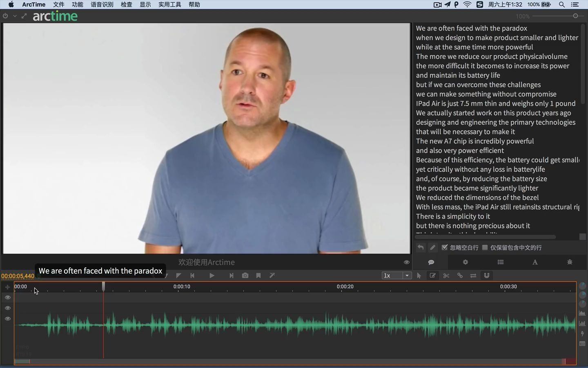Click the expand arrows fullscreen icon
This screenshot has height=368, width=588.
(x=24, y=16)
